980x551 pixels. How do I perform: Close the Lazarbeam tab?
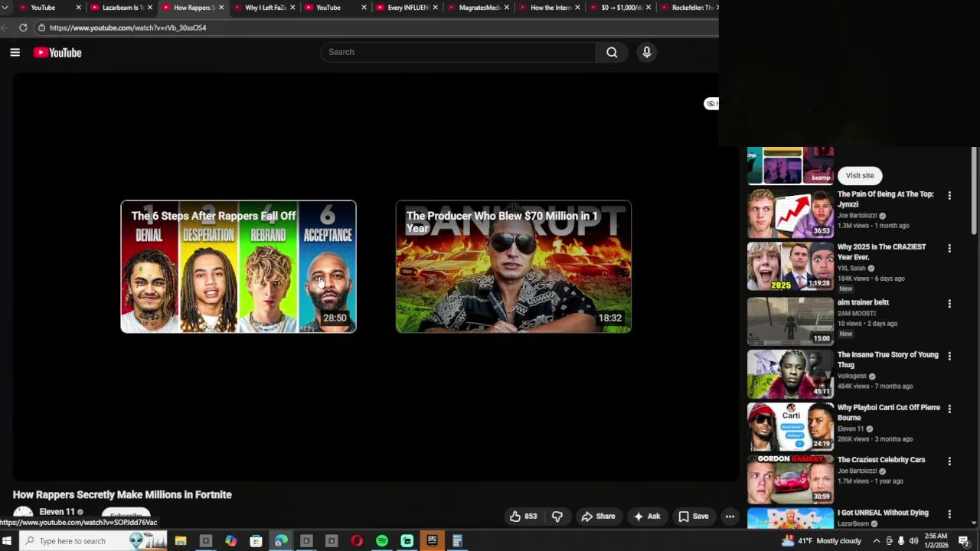[x=149, y=8]
